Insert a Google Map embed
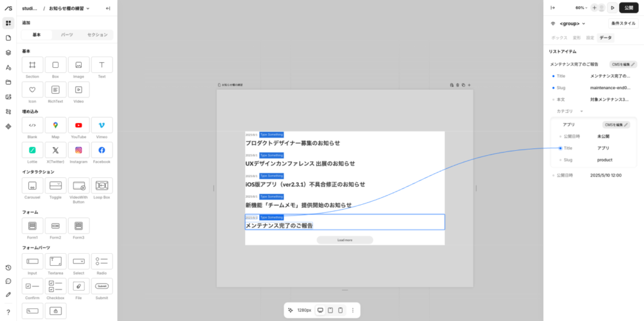The width and height of the screenshot is (644, 321). coord(55,126)
